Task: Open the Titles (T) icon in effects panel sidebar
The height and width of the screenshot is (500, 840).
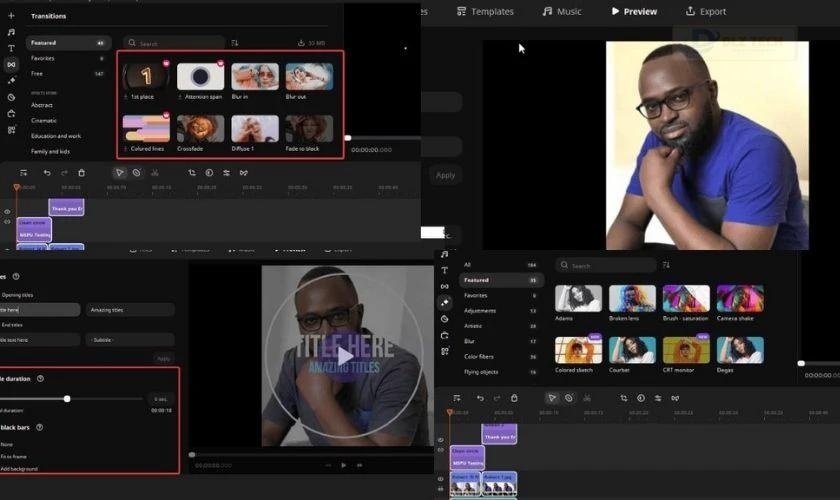Action: [x=445, y=271]
